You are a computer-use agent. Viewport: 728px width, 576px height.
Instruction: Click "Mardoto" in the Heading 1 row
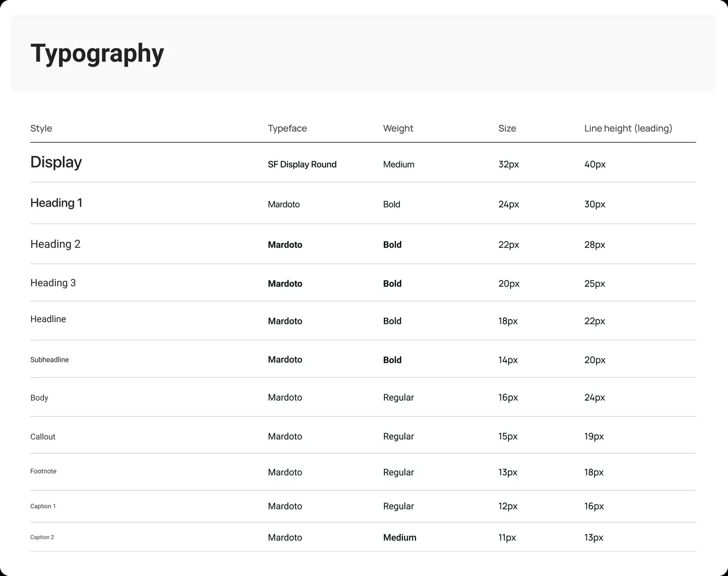click(x=284, y=204)
